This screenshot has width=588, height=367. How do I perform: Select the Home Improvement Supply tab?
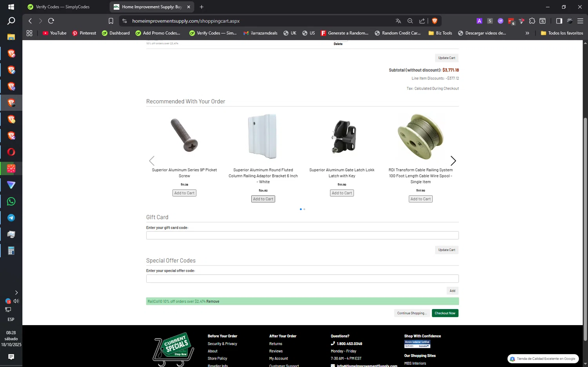tap(152, 7)
